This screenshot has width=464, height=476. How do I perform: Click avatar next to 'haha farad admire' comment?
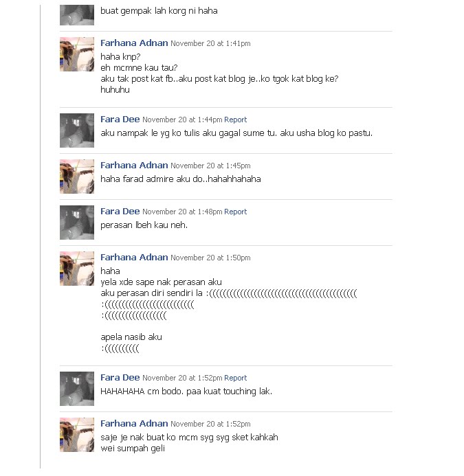[77, 177]
